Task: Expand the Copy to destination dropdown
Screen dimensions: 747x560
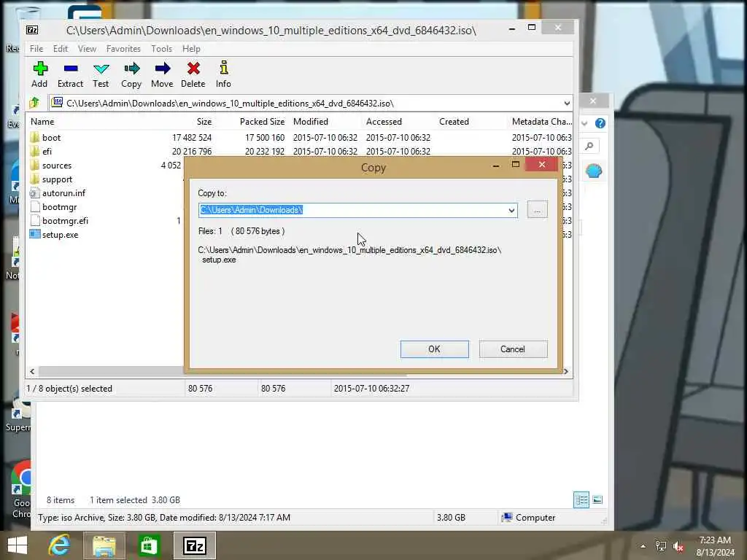Action: pyautogui.click(x=511, y=210)
